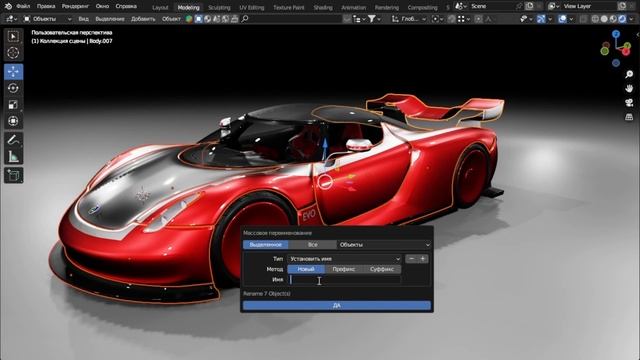Open the Файл menu
Screen dimensions: 640x360
(x=23, y=6)
